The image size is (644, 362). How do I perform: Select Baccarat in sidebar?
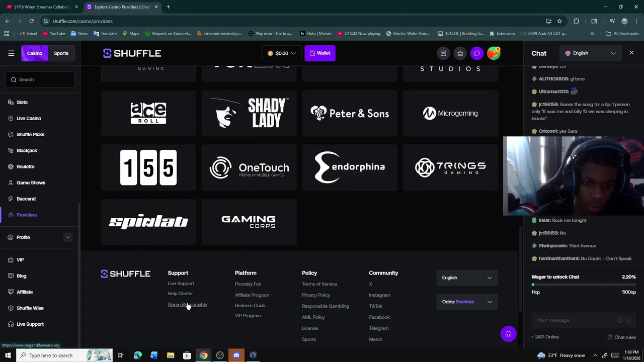[26, 199]
